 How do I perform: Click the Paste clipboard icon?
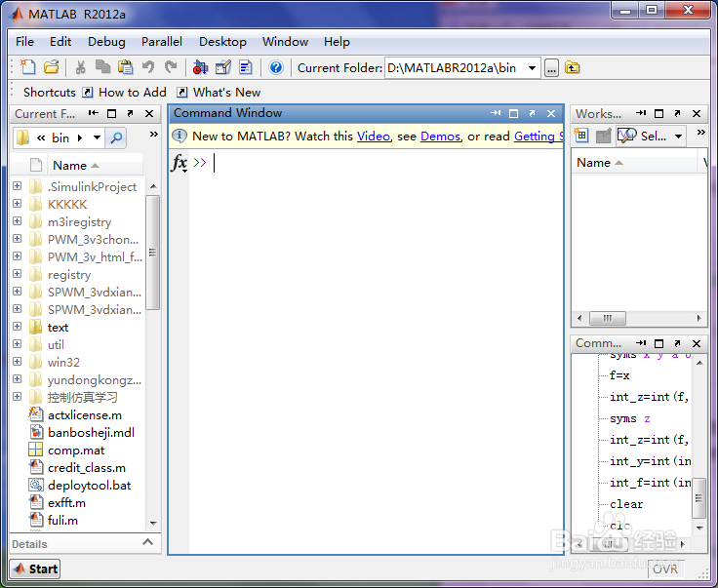125,67
